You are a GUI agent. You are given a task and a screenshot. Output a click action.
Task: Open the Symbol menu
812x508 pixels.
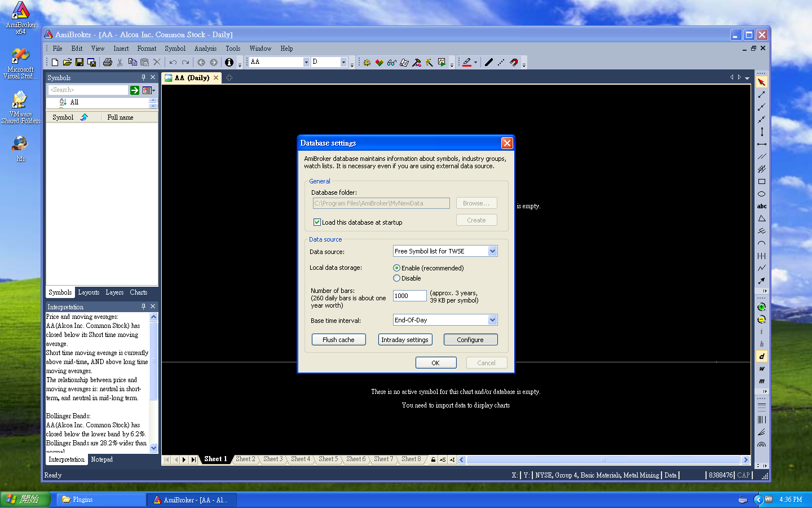tap(175, 49)
